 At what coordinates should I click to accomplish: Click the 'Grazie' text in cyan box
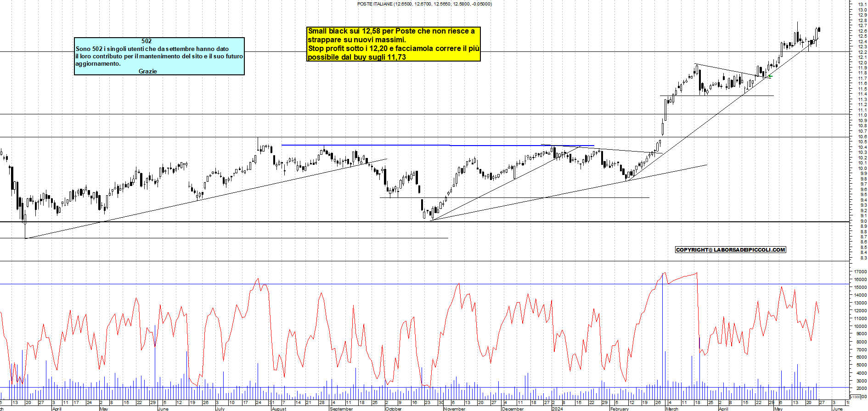click(148, 71)
